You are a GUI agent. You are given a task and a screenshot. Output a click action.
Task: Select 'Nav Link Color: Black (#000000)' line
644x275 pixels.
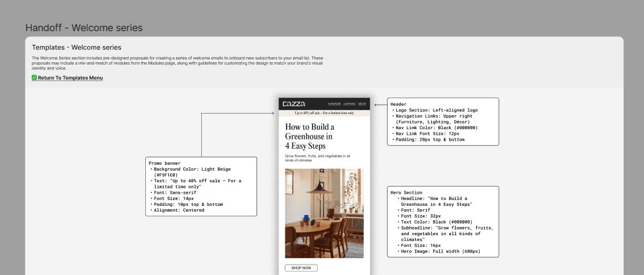pos(436,127)
